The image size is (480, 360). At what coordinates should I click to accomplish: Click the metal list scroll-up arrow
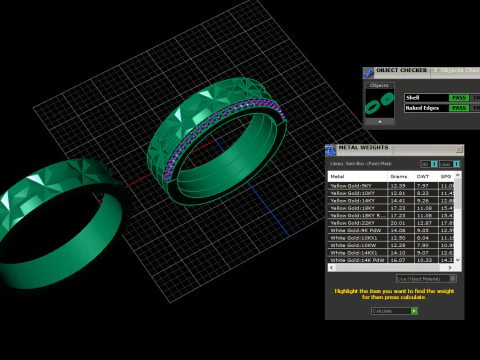tap(458, 175)
